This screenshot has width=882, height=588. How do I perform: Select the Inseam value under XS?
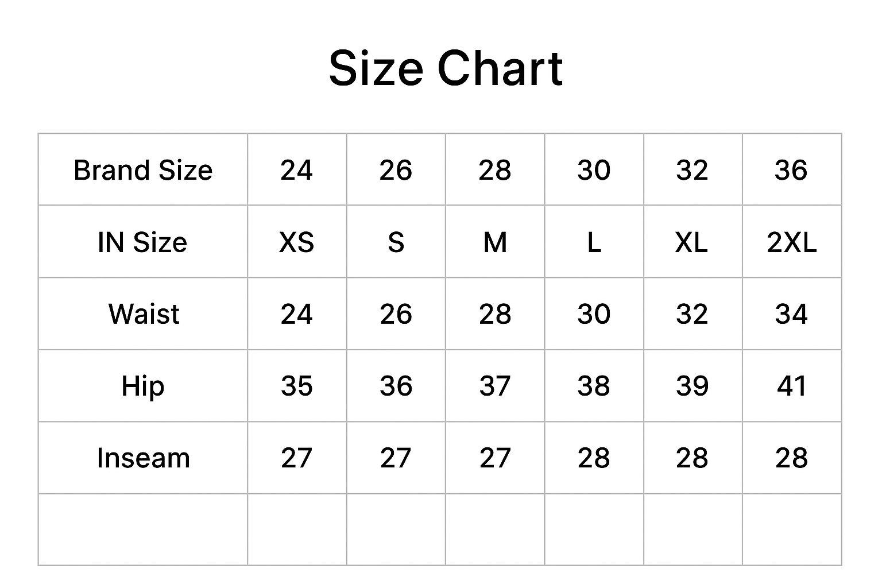(296, 458)
